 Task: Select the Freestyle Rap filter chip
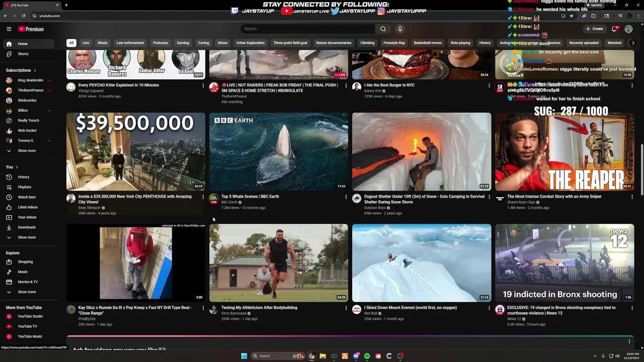click(x=394, y=43)
